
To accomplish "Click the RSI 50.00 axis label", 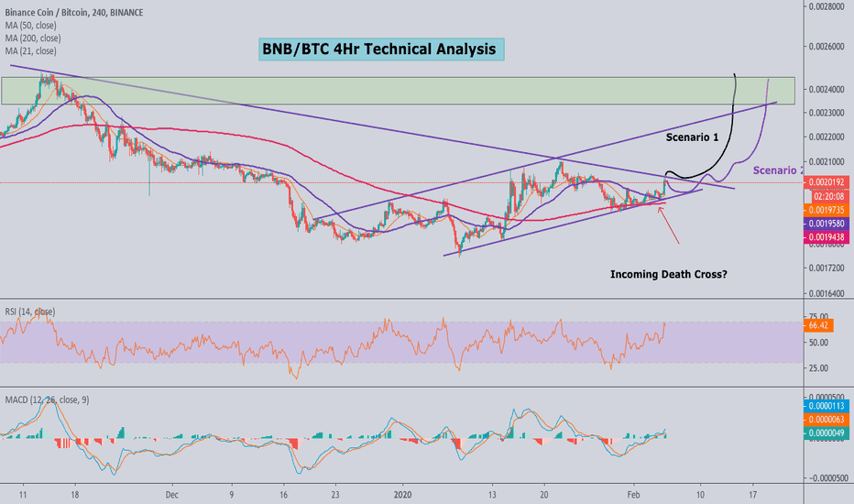I will pos(818,342).
